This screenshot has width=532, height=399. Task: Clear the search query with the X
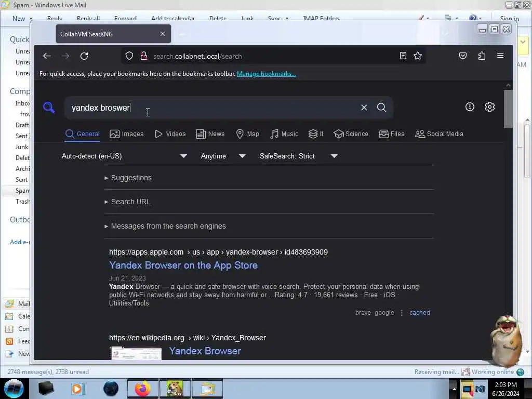click(364, 108)
